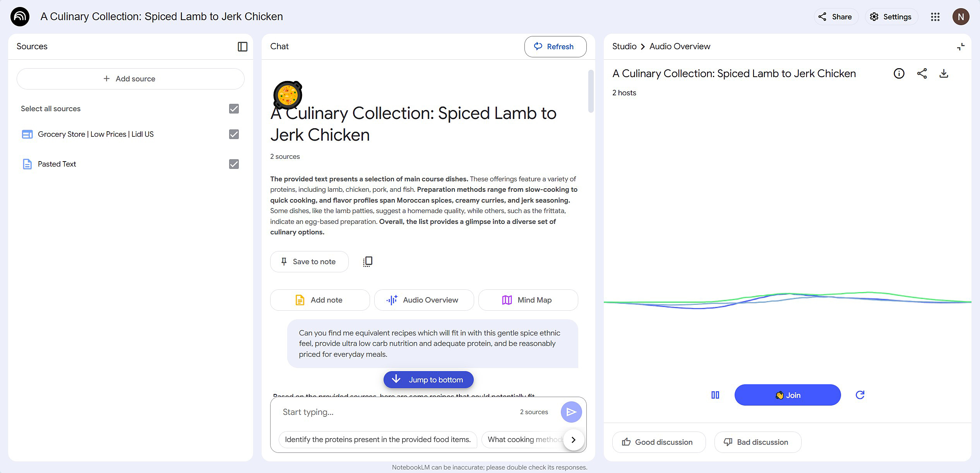This screenshot has height=473, width=980.
Task: Open Google apps grid
Action: [935, 17]
